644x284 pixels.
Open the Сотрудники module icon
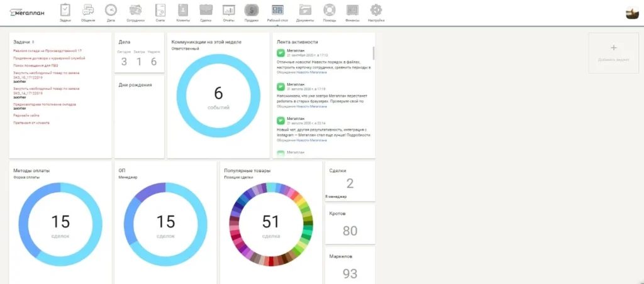coord(135,10)
